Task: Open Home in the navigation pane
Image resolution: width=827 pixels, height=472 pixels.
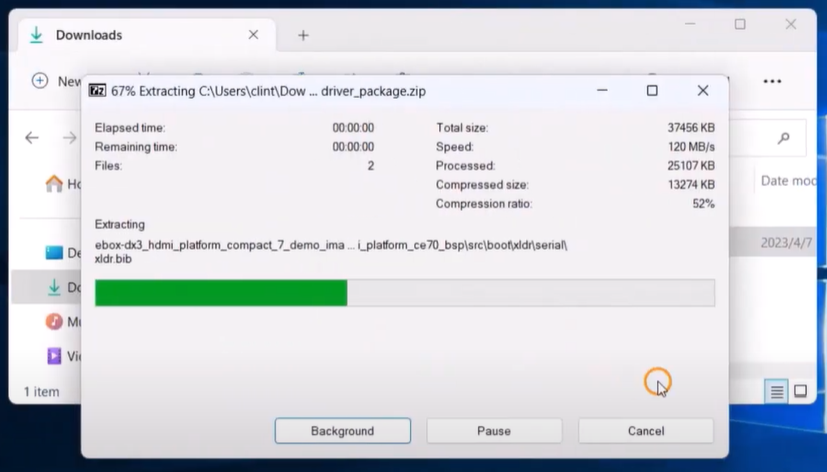Action: [x=62, y=184]
